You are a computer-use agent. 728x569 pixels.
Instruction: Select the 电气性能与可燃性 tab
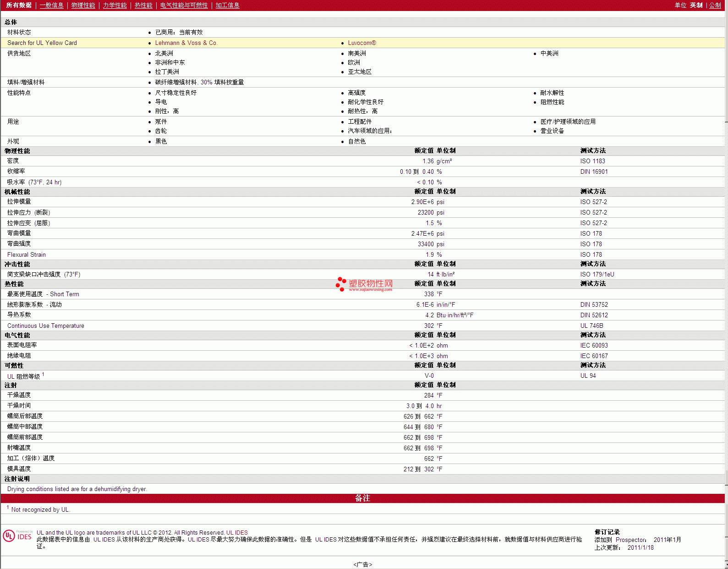[x=184, y=6]
